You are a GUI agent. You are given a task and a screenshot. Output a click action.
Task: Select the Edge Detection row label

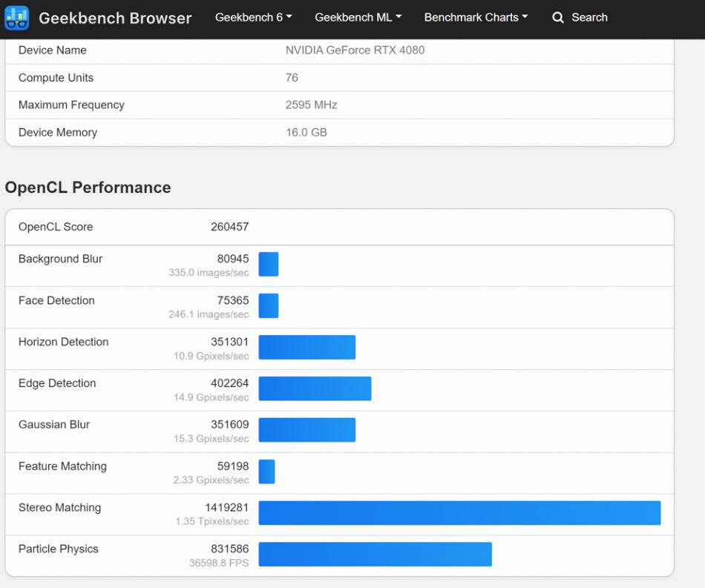tap(57, 383)
